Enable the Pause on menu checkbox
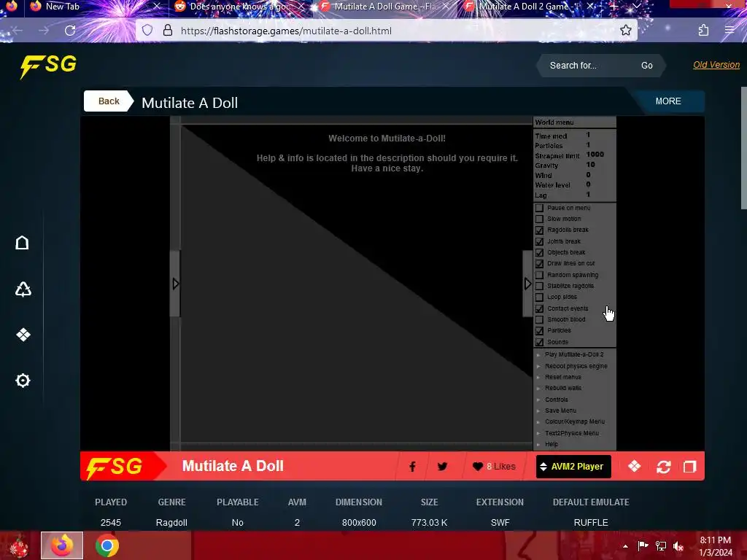The width and height of the screenshot is (747, 560). pos(539,208)
